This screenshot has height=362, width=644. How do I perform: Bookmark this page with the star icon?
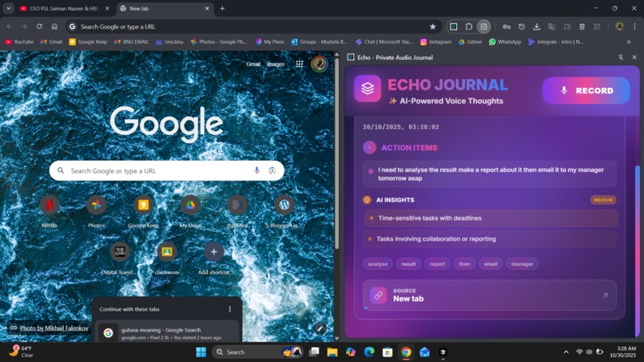pos(432,26)
